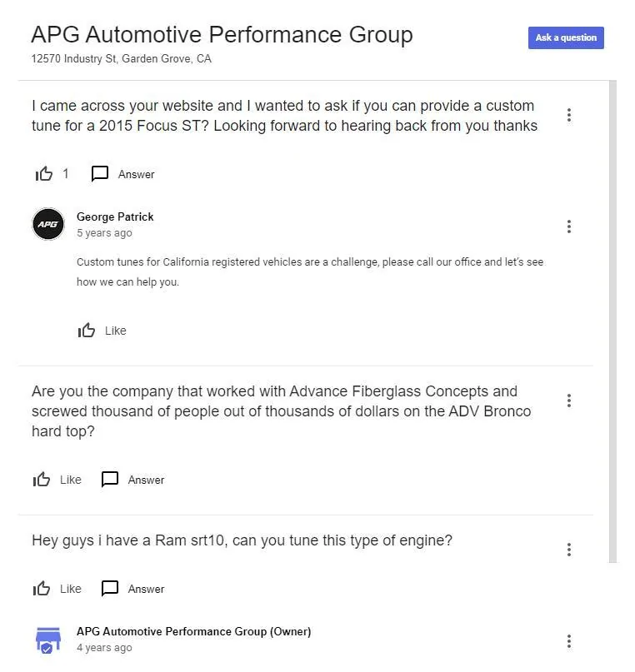The image size is (635, 672).
Task: Open options menu for Ram srt10 question
Action: point(568,550)
